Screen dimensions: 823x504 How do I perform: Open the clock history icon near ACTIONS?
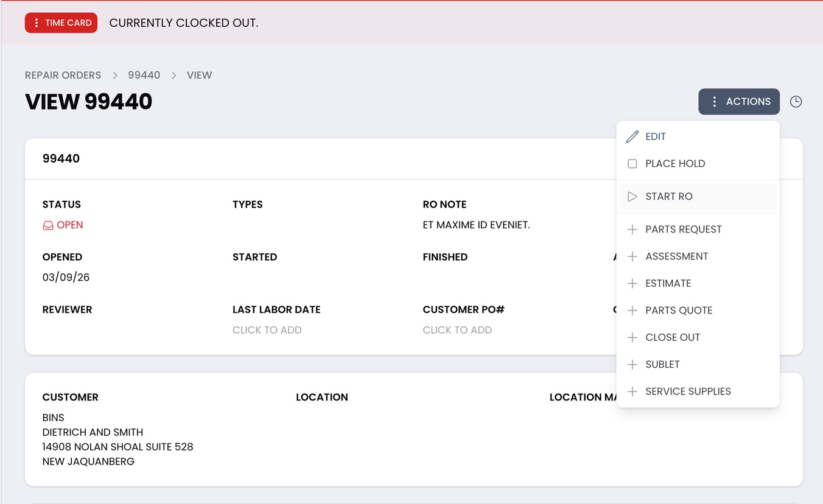pyautogui.click(x=796, y=102)
